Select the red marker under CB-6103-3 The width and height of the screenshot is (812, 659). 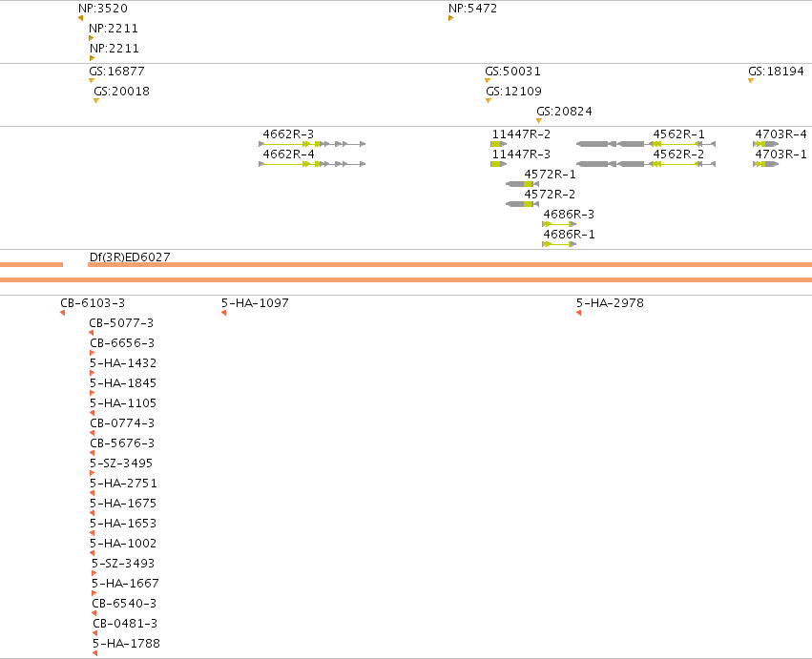[63, 313]
